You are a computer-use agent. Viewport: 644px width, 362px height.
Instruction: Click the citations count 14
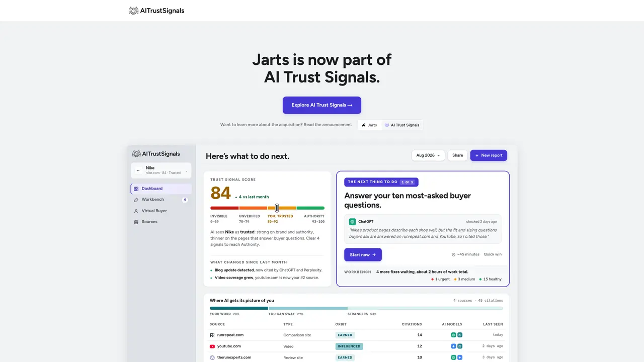click(420, 335)
